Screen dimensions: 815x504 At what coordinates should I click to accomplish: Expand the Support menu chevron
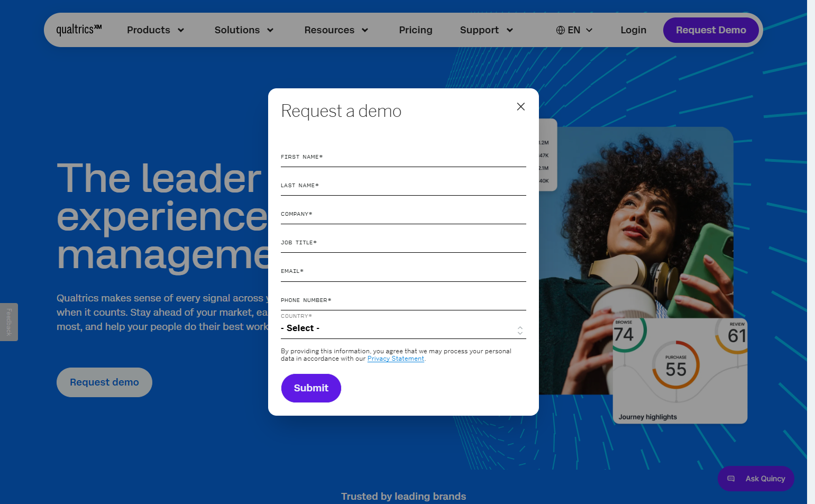pyautogui.click(x=510, y=30)
